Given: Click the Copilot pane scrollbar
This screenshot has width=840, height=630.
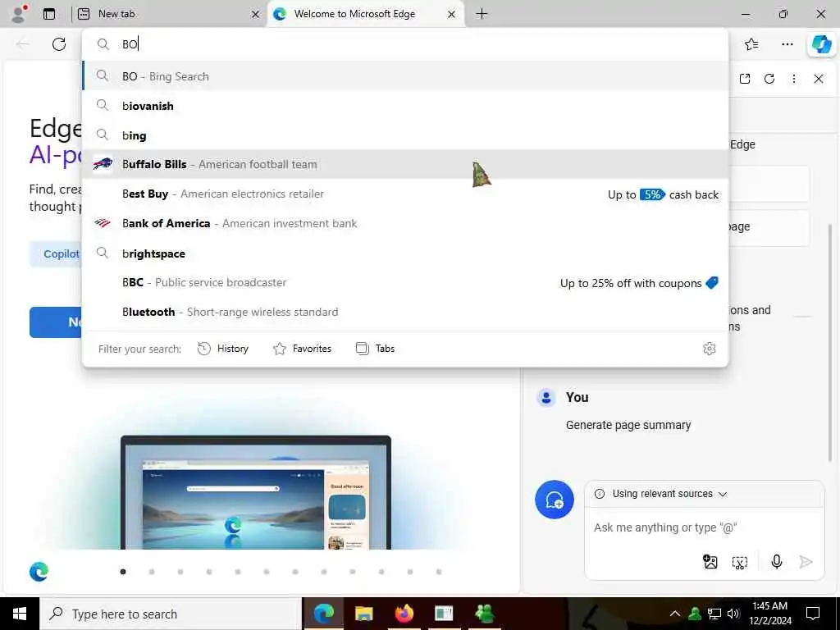Looking at the screenshot, I should pyautogui.click(x=830, y=343).
